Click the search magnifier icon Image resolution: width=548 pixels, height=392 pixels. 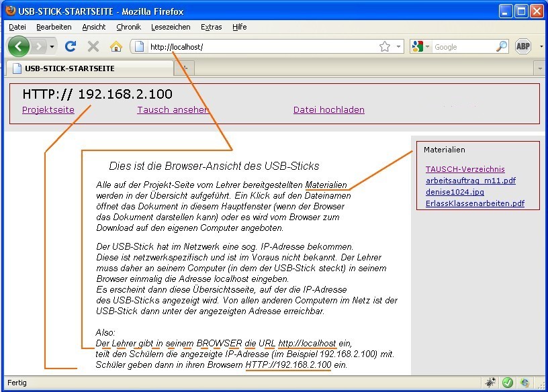pos(502,46)
